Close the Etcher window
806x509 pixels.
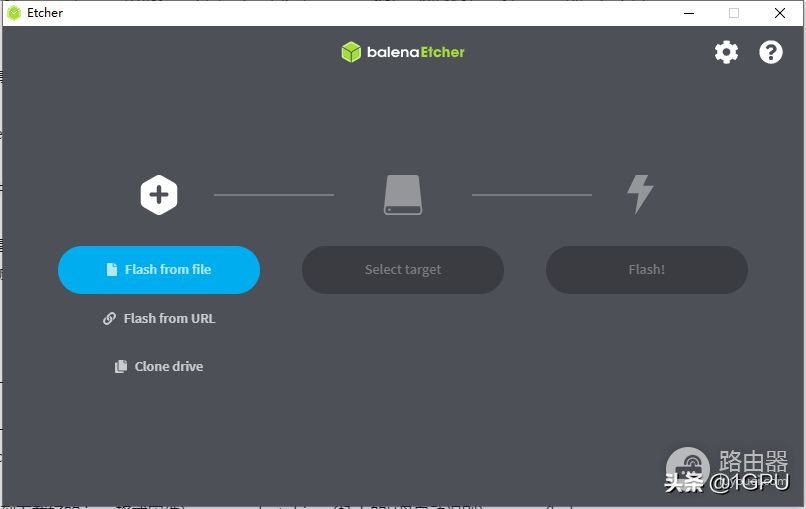pyautogui.click(x=780, y=13)
